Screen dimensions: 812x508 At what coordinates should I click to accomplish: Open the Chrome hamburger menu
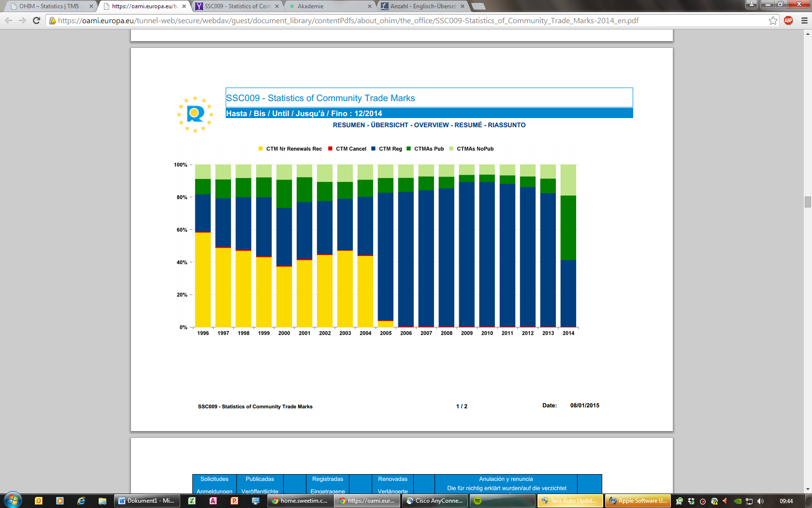pos(804,20)
